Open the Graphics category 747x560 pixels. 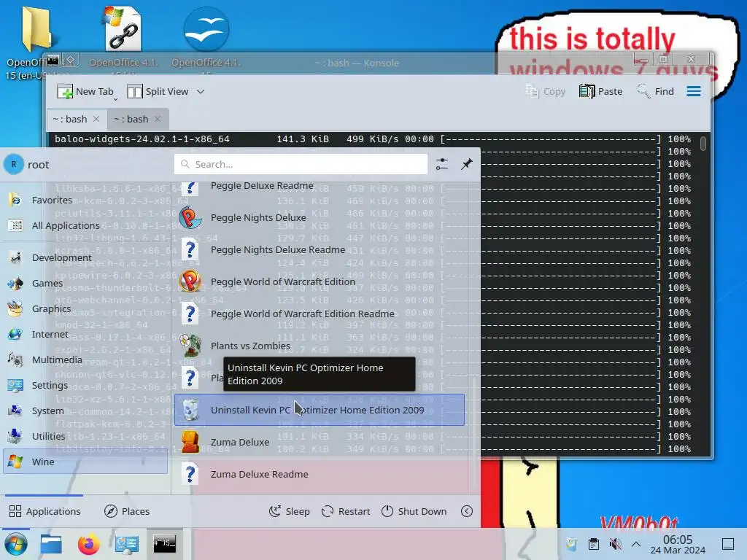click(85, 308)
